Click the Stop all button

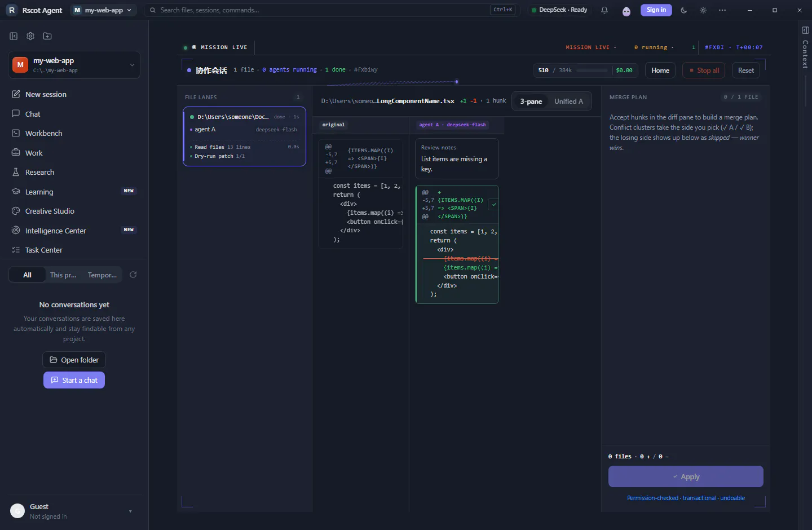click(704, 70)
